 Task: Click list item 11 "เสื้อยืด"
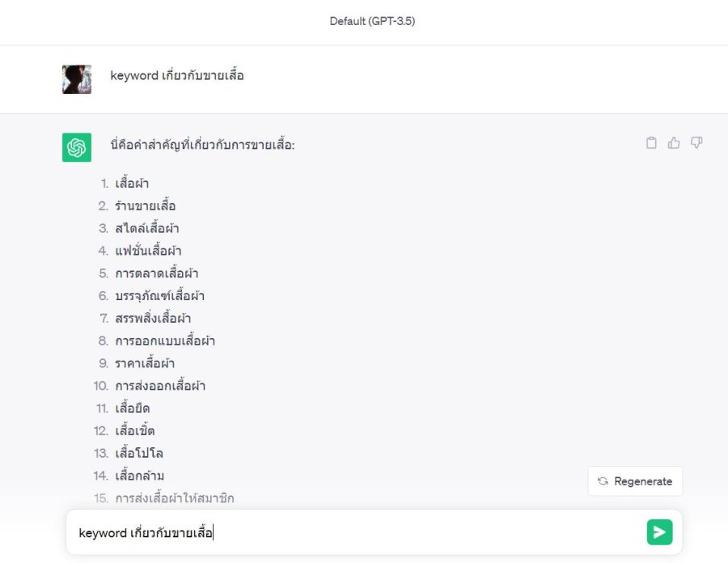point(132,408)
